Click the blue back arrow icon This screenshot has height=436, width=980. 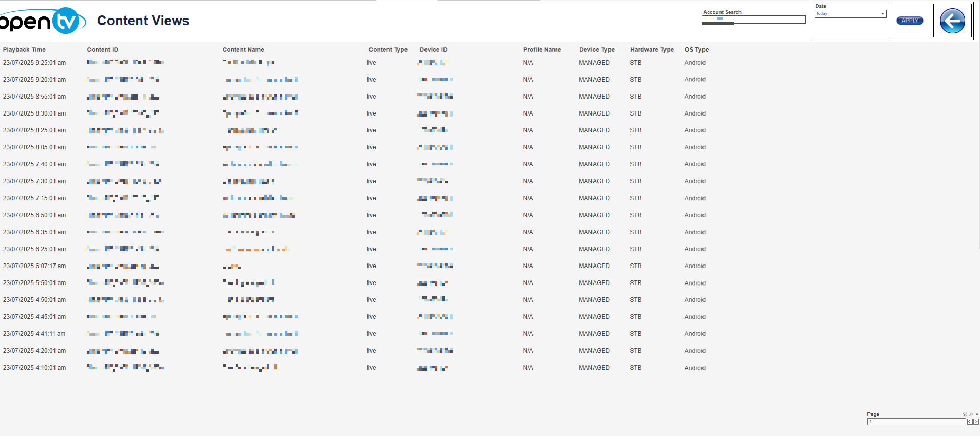(952, 21)
